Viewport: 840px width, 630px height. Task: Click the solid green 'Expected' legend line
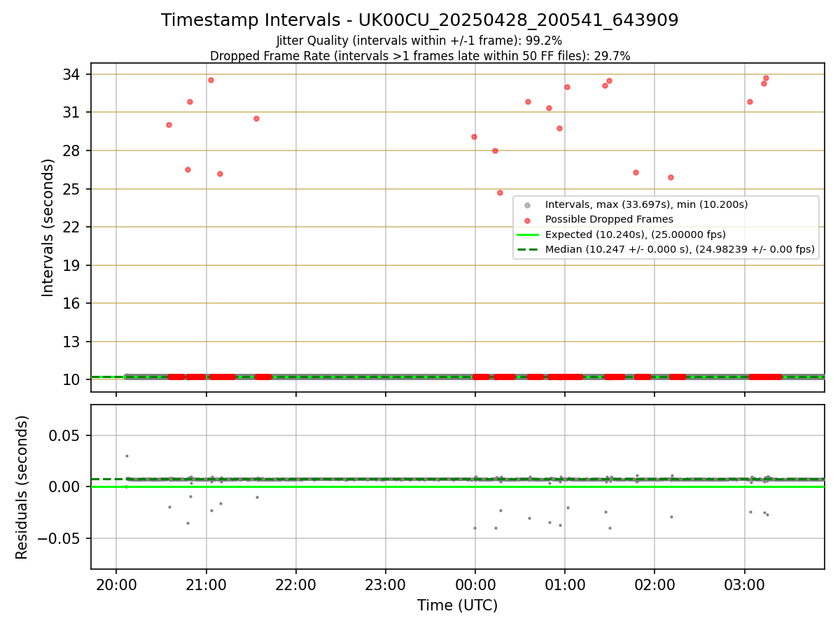pyautogui.click(x=526, y=234)
